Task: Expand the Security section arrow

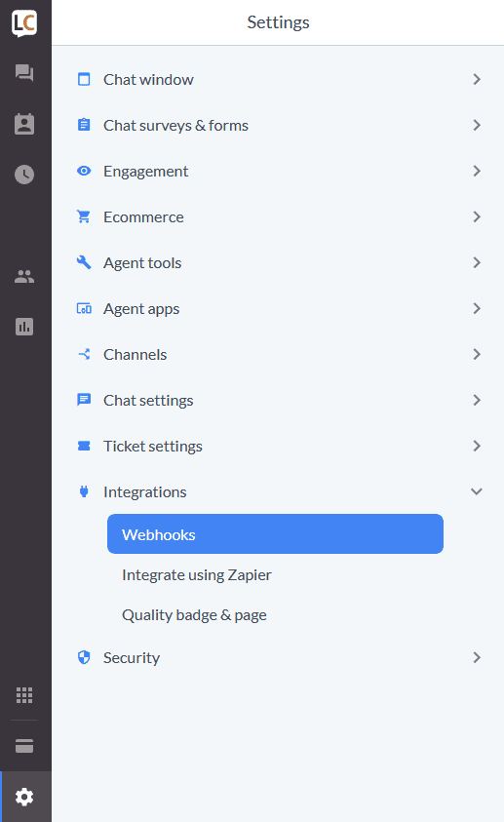Action: pos(477,657)
